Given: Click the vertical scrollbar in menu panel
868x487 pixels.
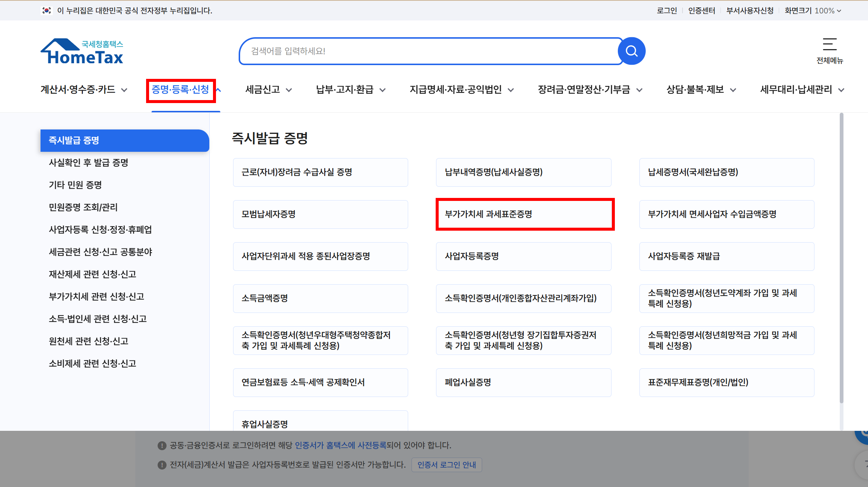Looking at the screenshot, I should click(841, 257).
